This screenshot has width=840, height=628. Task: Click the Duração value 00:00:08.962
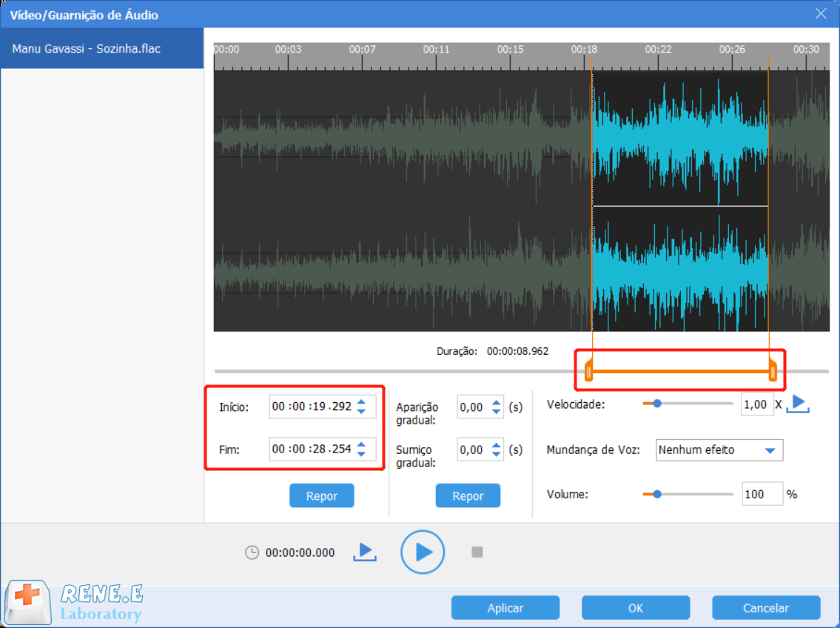coord(517,352)
